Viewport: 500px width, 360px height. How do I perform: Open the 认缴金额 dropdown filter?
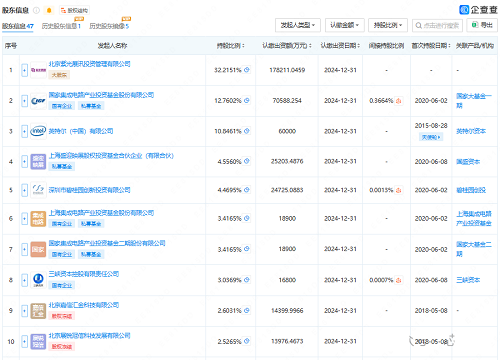click(x=345, y=25)
